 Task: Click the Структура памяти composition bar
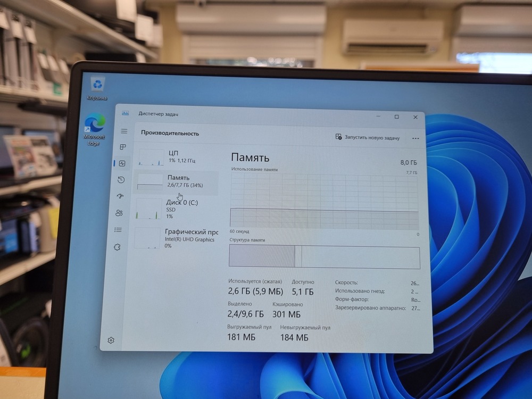tap(324, 257)
